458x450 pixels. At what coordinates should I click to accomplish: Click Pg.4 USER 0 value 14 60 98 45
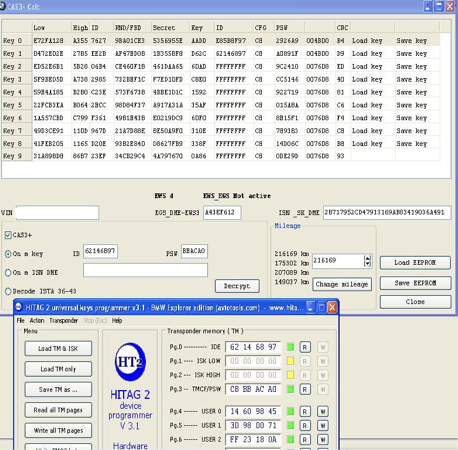pyautogui.click(x=253, y=412)
